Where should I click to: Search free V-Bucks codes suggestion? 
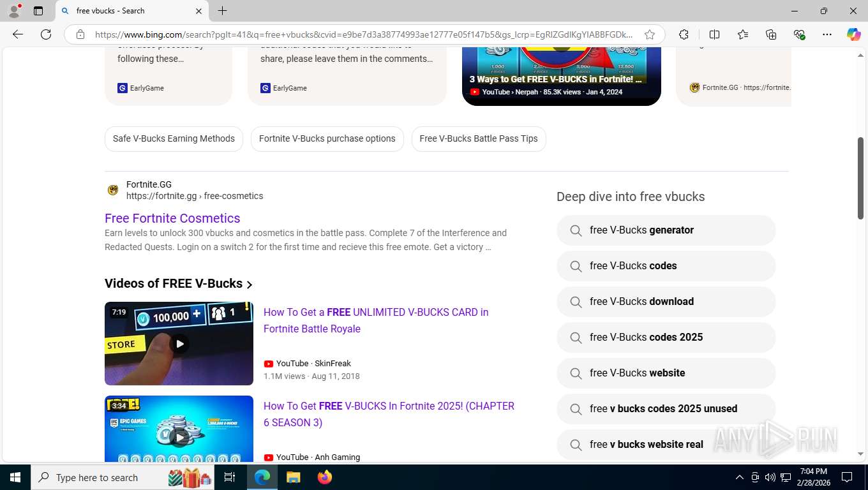click(666, 266)
